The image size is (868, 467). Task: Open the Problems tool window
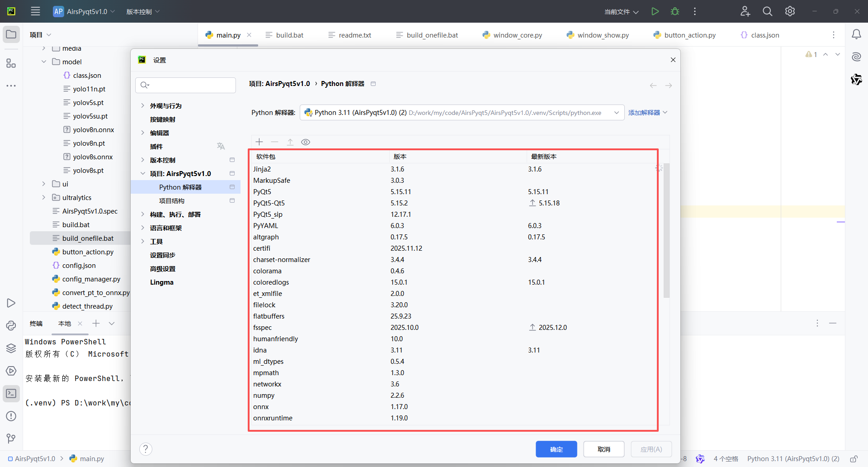(11, 416)
